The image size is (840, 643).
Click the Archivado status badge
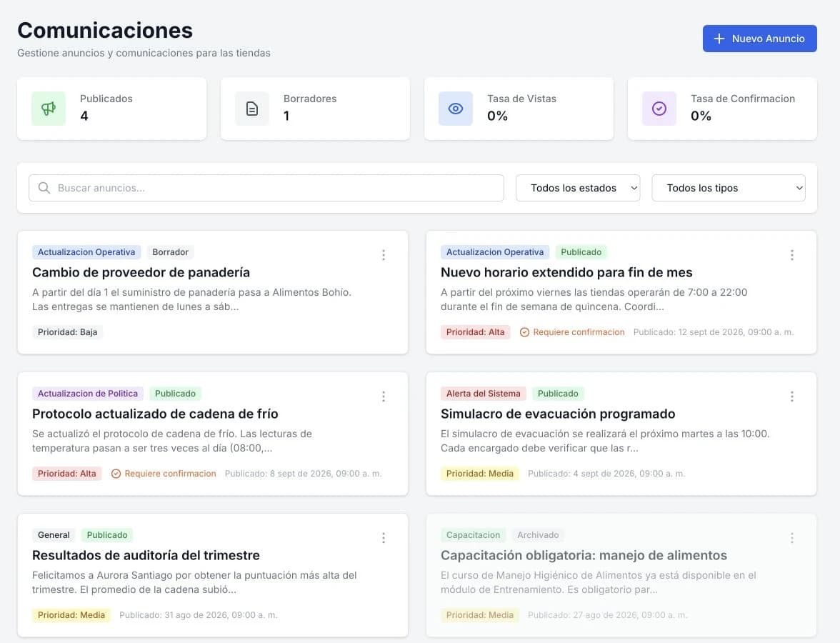538,534
